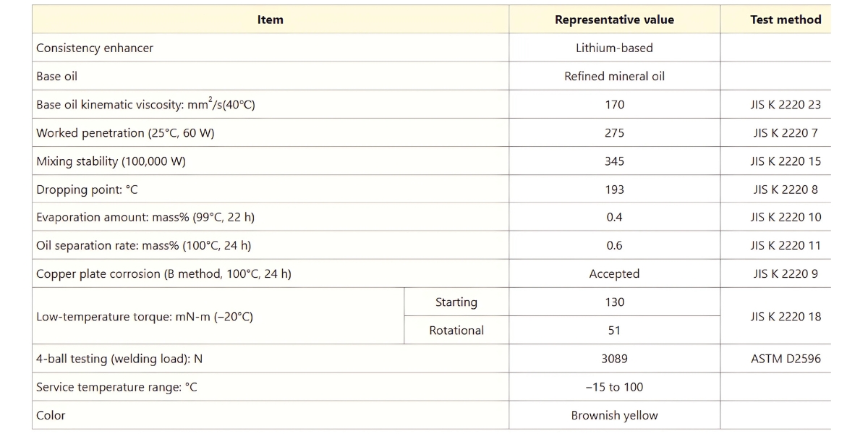
Task: Select the "Consistency enhancer" row label
Action: click(x=95, y=48)
